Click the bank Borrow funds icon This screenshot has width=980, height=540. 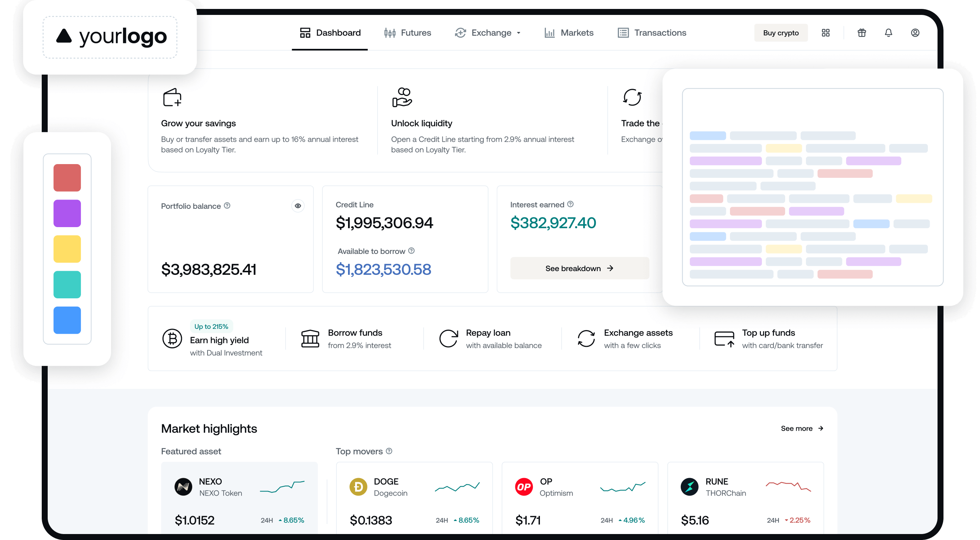310,339
